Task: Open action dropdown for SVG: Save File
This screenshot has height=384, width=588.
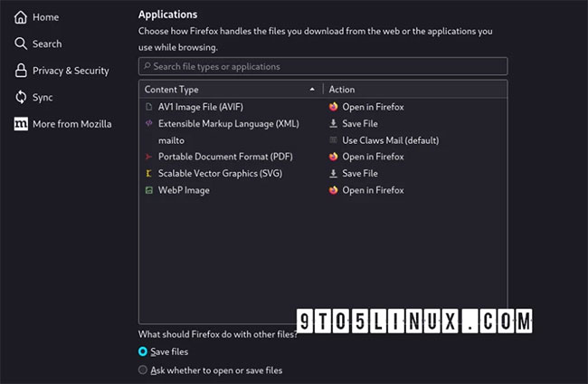Action: 415,173
